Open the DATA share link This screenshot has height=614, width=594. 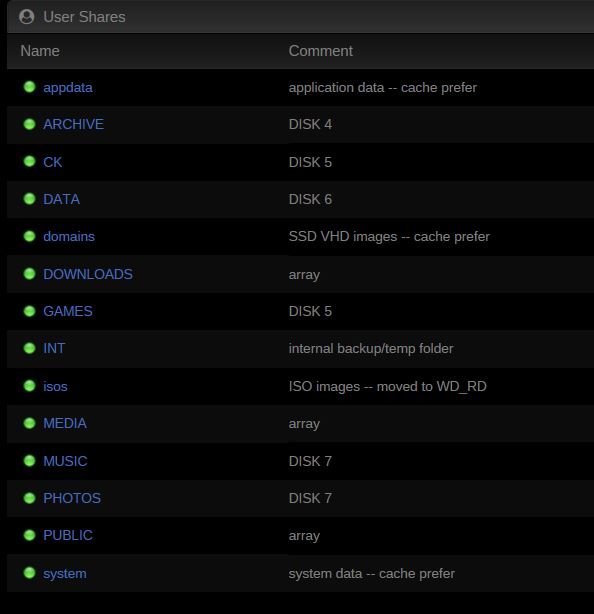[61, 199]
